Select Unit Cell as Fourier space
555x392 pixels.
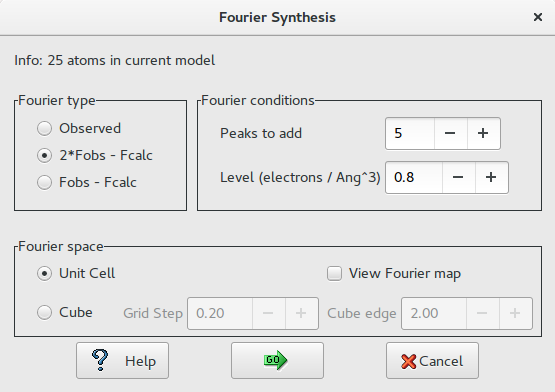pos(45,274)
